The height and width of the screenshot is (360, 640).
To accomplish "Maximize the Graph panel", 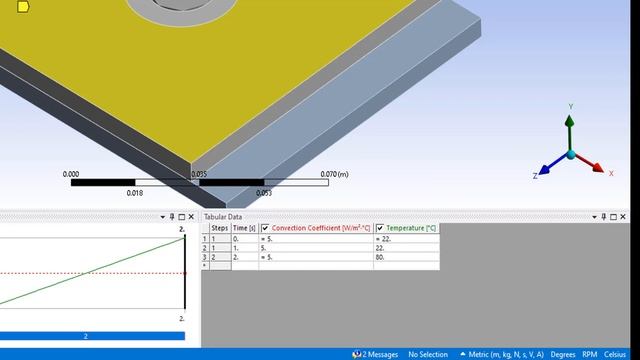I will coord(182,217).
